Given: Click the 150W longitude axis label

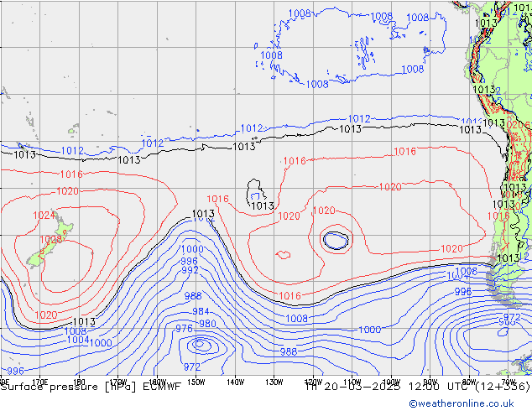Looking at the screenshot, I should (196, 382).
